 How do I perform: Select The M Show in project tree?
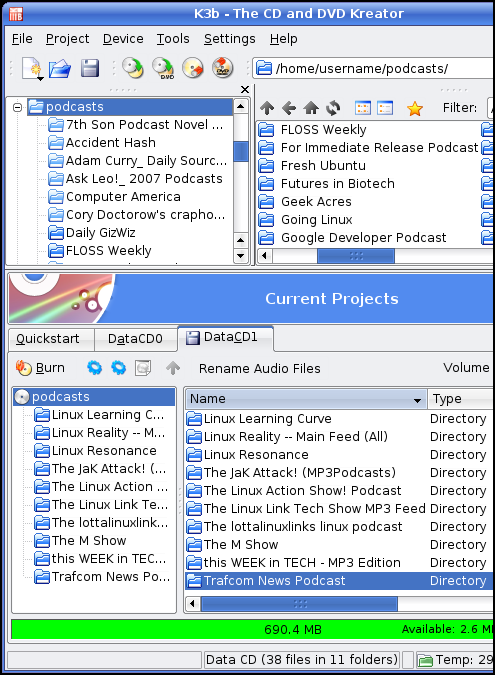tap(80, 540)
